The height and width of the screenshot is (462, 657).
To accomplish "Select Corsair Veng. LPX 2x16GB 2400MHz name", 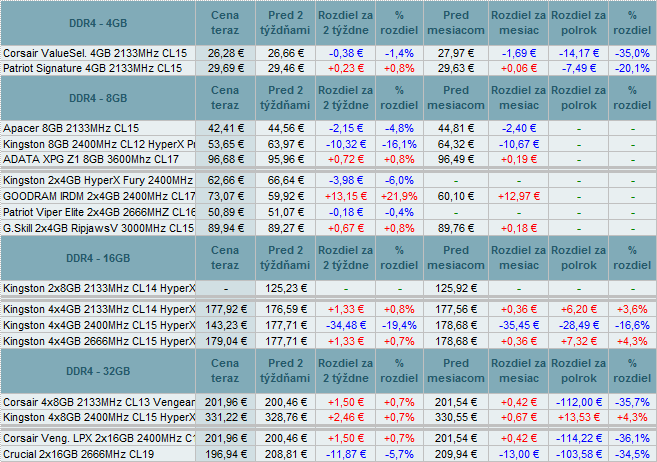I will (x=99, y=439).
